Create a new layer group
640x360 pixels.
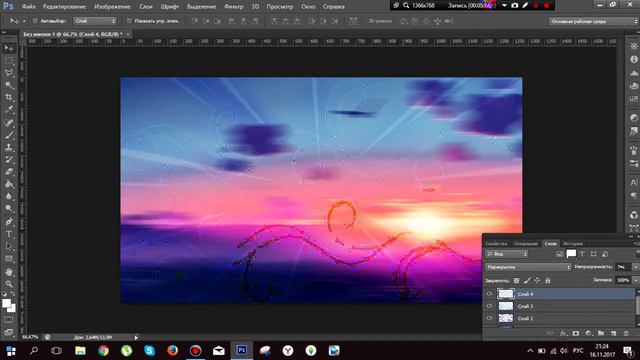601,333
